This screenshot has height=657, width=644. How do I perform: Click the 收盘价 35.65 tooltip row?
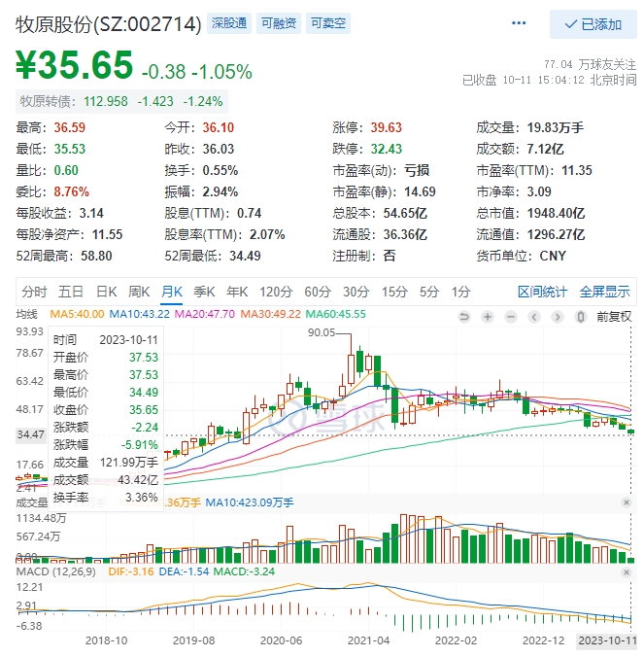[106, 410]
